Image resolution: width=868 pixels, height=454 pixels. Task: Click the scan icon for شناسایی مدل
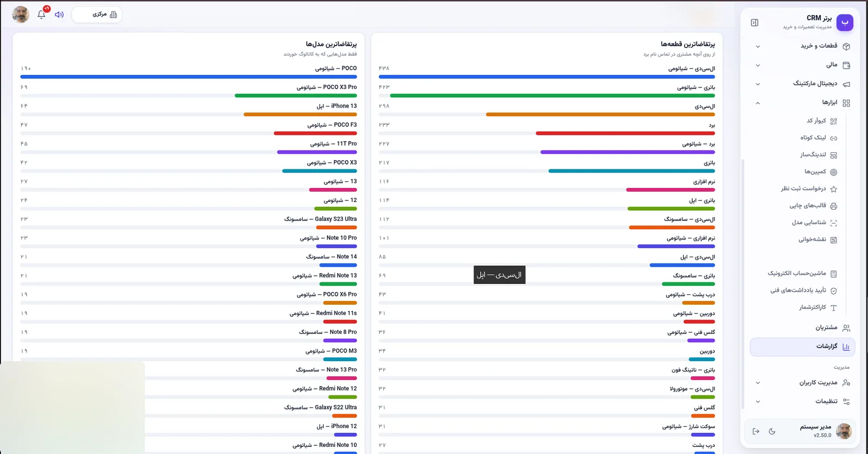coord(834,223)
